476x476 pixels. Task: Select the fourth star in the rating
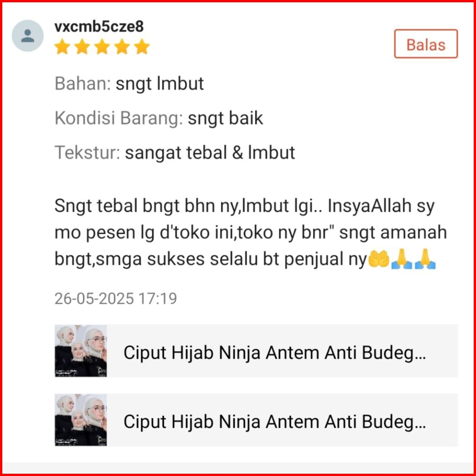click(x=122, y=47)
